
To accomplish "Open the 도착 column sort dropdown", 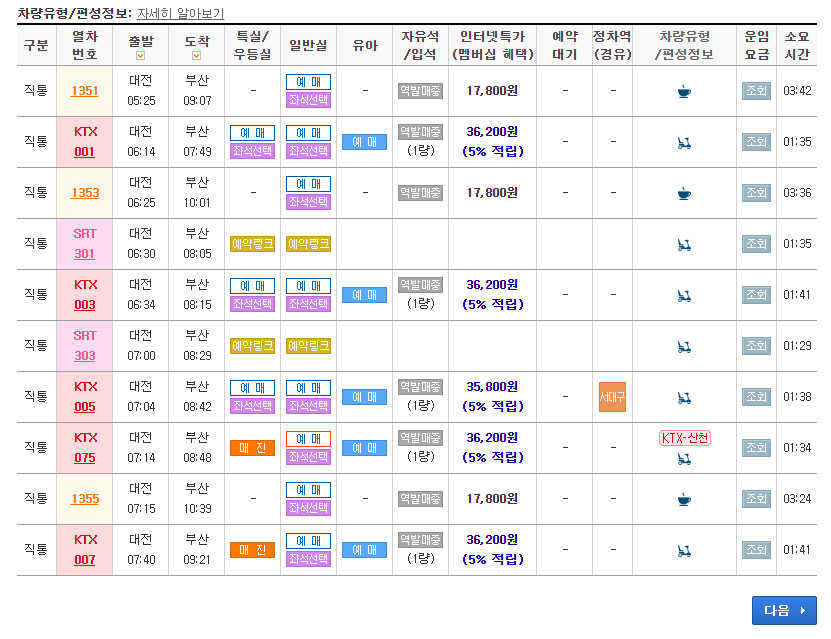I will 198,52.
